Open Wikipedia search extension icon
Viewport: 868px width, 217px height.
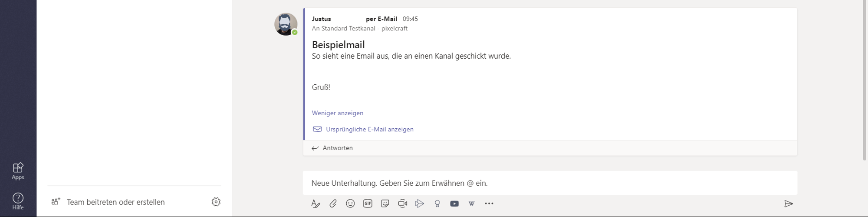point(472,204)
